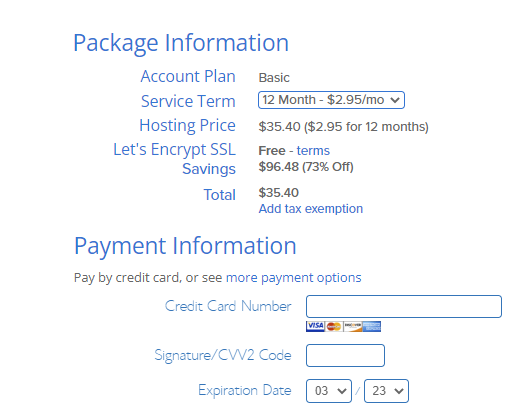The width and height of the screenshot is (516, 412).
Task: Click the Discover card logo
Action: [353, 326]
